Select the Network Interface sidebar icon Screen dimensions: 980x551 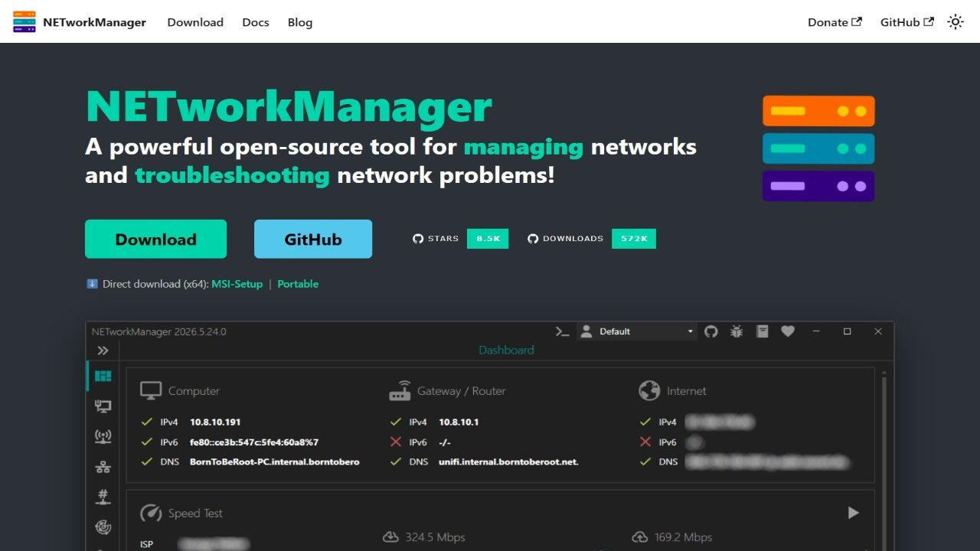point(103,406)
